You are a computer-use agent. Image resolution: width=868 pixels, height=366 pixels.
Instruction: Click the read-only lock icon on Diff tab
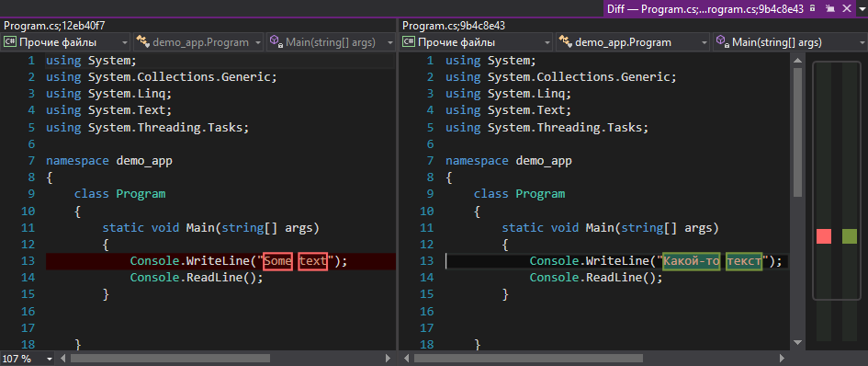click(812, 8)
